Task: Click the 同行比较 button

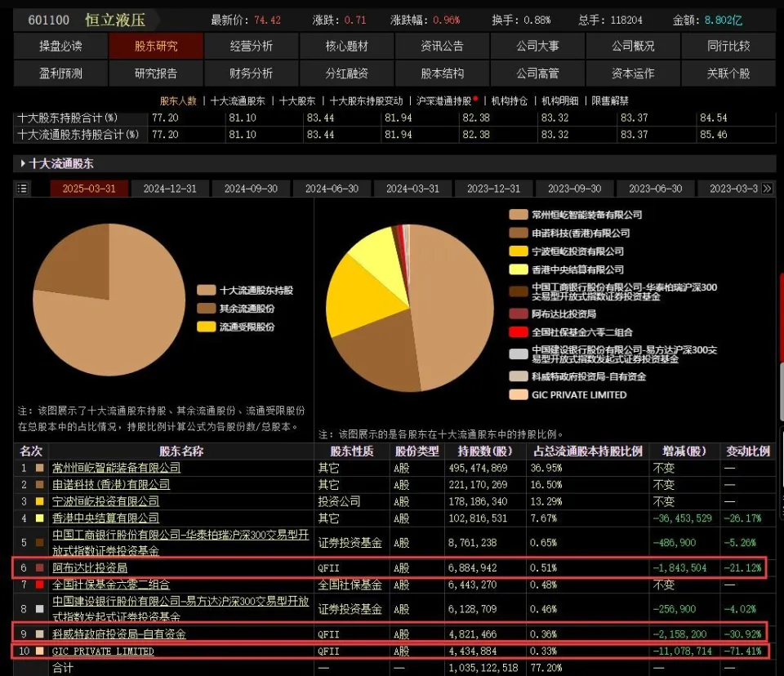Action: pos(728,46)
